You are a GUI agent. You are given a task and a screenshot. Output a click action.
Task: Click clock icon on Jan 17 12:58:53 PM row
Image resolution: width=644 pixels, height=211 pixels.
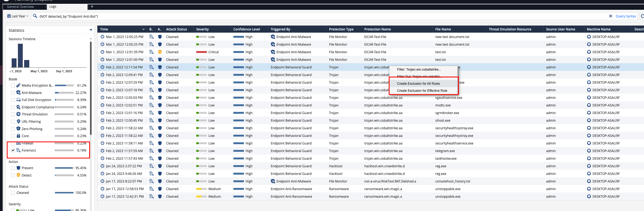tap(102, 189)
